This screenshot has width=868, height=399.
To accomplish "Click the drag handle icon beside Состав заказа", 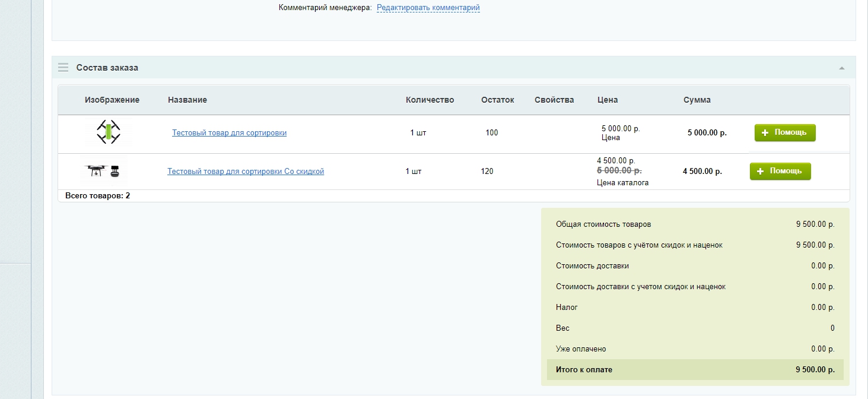I will [63, 68].
